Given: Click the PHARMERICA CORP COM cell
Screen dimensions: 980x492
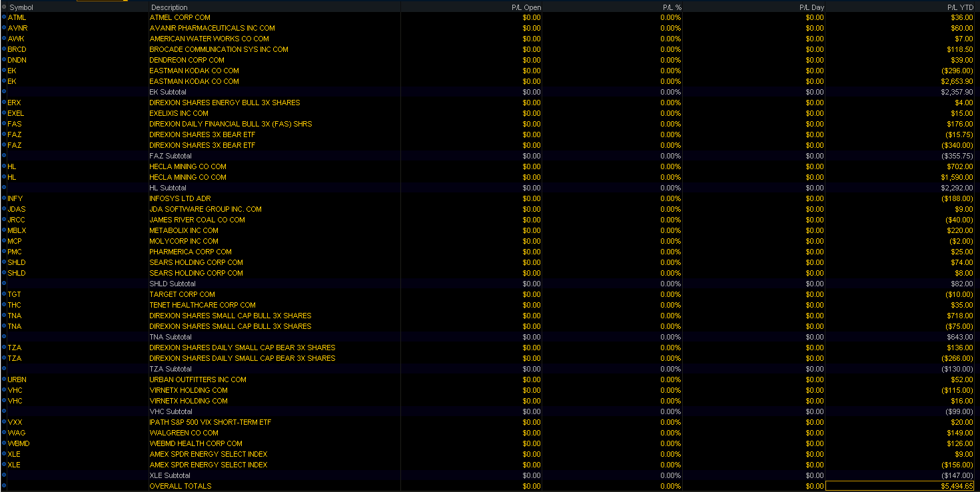Looking at the screenshot, I should click(x=191, y=252).
